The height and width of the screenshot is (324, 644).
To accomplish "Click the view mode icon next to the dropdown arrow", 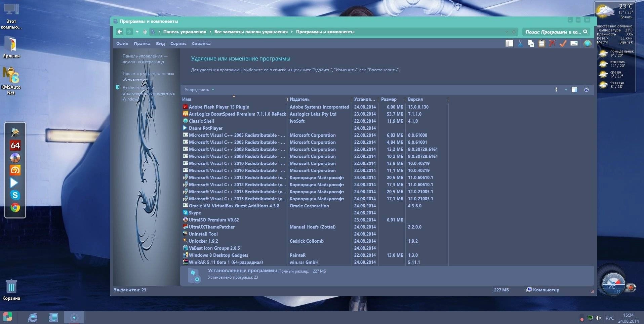I will point(556,90).
